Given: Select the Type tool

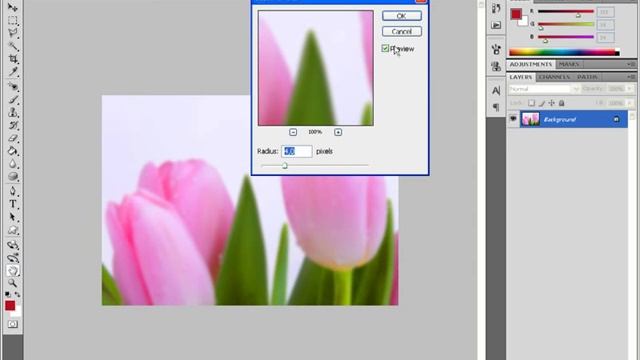Looking at the screenshot, I should click(13, 204).
